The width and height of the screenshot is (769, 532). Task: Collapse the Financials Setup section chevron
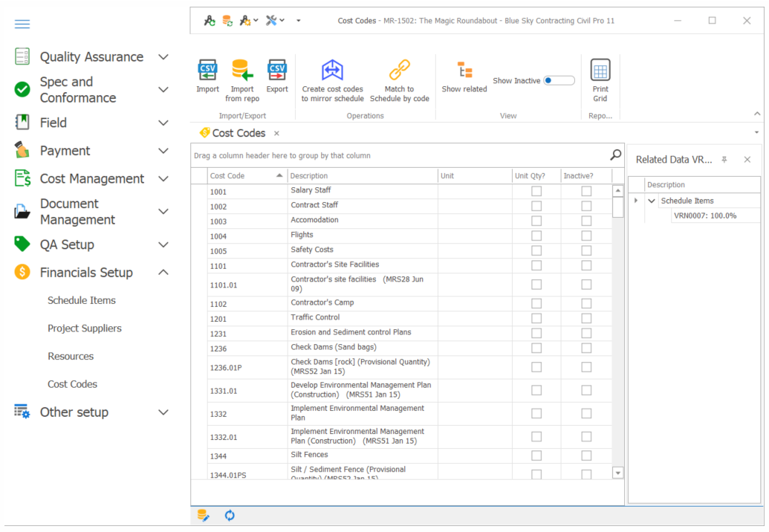click(x=163, y=272)
